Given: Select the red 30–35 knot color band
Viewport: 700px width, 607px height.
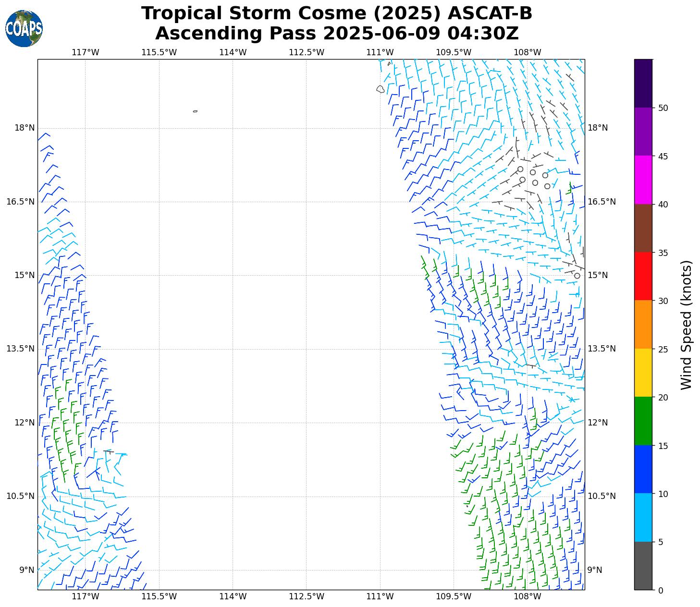Looking at the screenshot, I should pos(643,276).
